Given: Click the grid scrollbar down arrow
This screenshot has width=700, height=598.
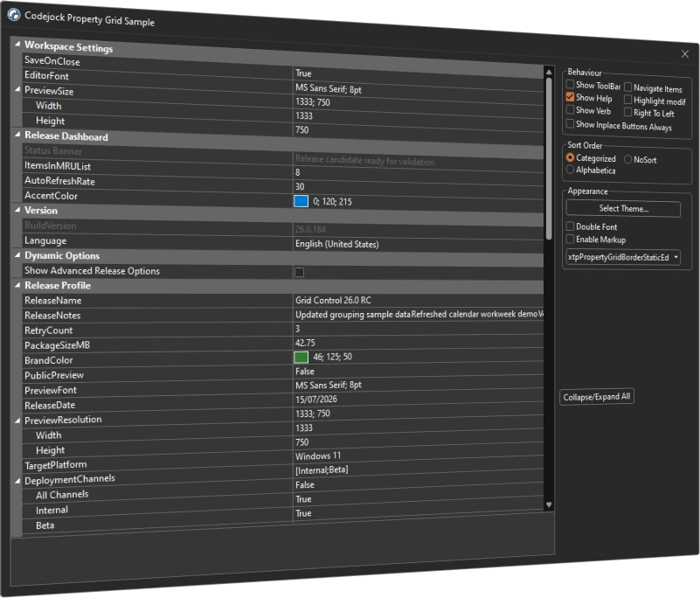Looking at the screenshot, I should point(549,504).
